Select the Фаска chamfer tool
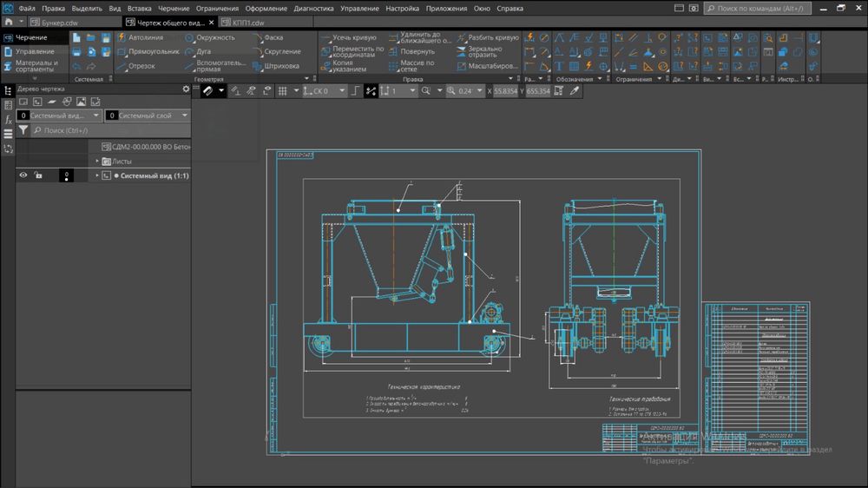This screenshot has width=868, height=488. 272,38
